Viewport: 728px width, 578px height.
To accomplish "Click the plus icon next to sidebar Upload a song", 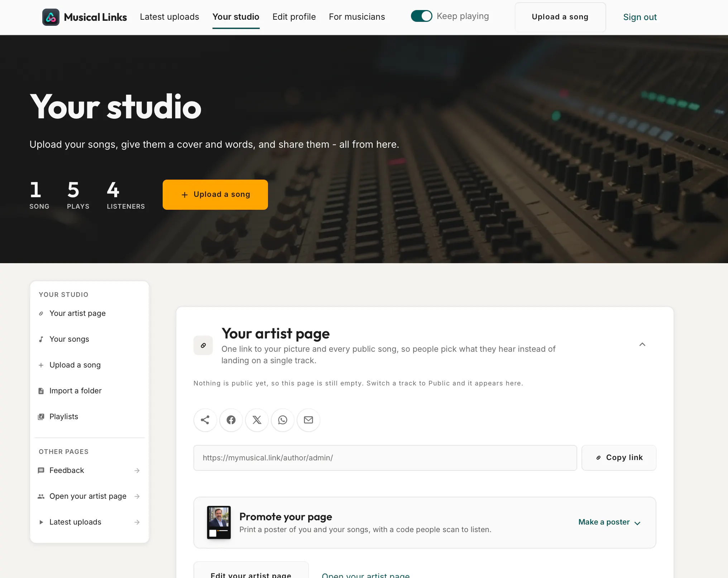I will tap(41, 365).
